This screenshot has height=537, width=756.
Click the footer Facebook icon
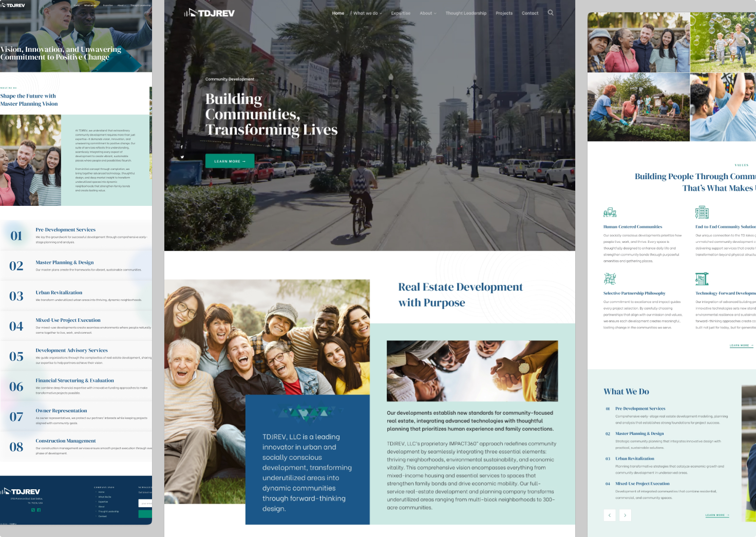pyautogui.click(x=39, y=510)
